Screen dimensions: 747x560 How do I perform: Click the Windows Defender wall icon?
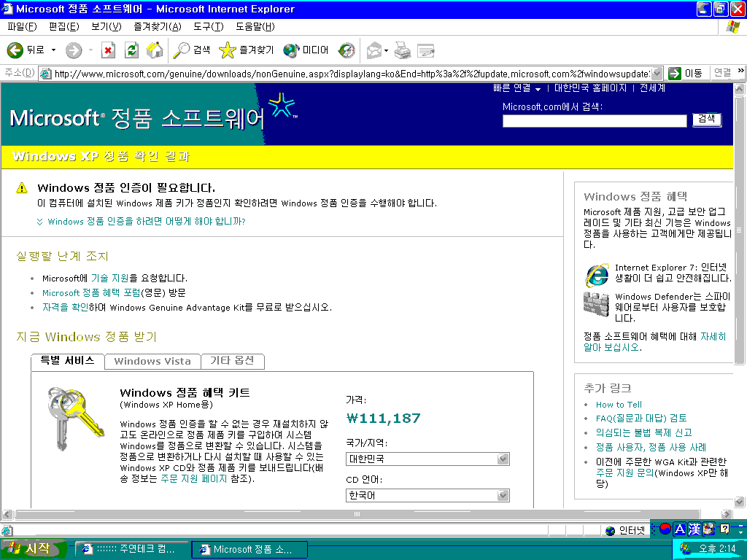click(597, 304)
